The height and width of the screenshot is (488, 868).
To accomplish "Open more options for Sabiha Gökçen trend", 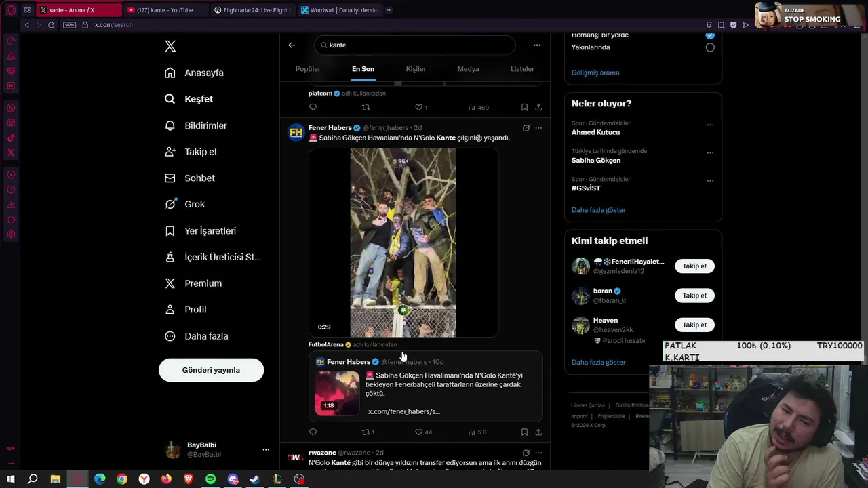I will coord(710,152).
